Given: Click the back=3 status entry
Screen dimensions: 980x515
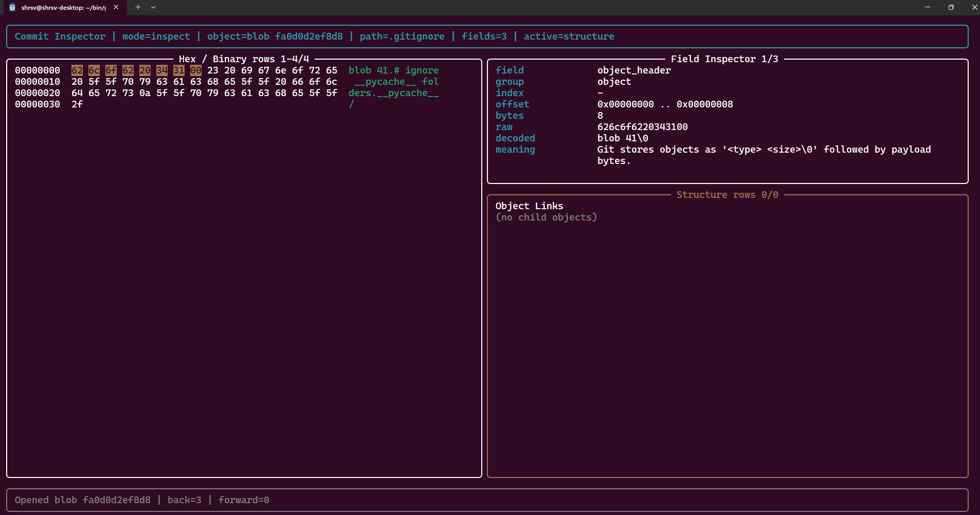Looking at the screenshot, I should pyautogui.click(x=185, y=500).
